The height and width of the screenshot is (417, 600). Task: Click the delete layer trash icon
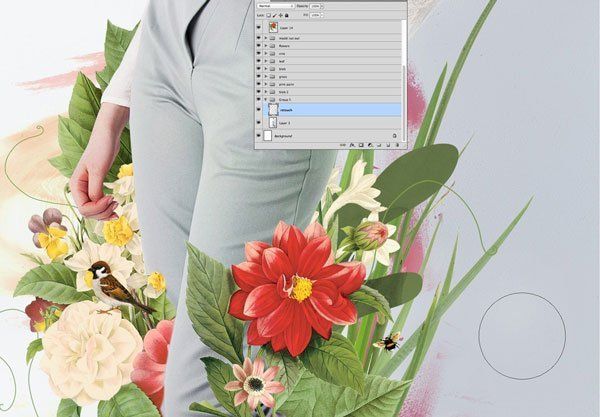click(397, 145)
